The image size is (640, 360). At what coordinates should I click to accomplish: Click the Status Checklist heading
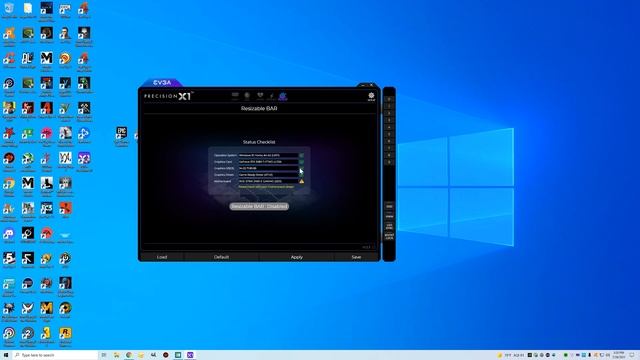click(259, 142)
